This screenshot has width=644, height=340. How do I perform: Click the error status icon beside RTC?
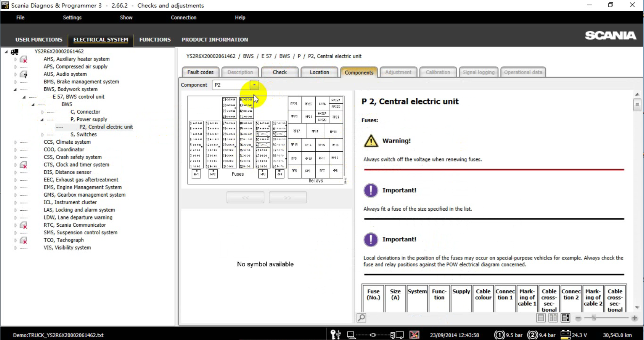click(x=24, y=225)
